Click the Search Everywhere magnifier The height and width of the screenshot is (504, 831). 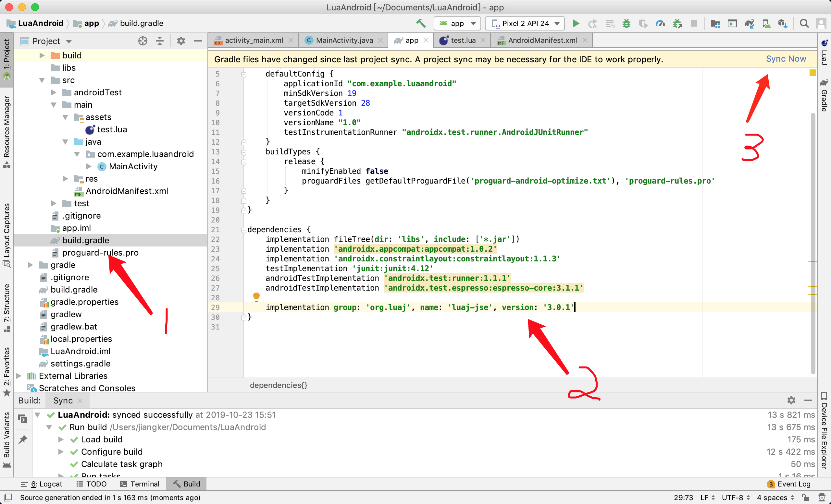[804, 23]
